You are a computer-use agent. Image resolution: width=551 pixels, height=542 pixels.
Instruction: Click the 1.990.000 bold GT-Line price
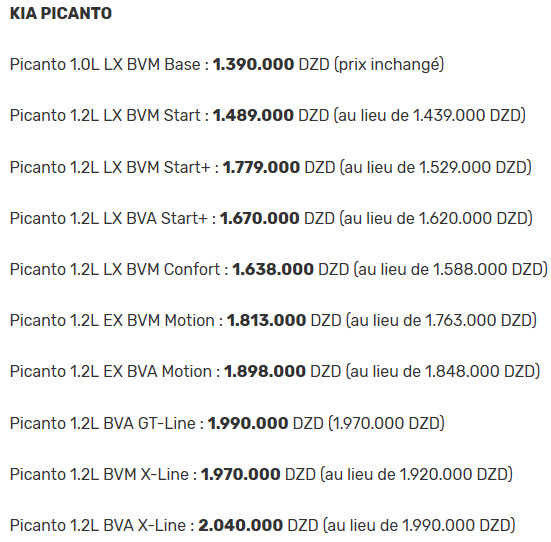248,423
